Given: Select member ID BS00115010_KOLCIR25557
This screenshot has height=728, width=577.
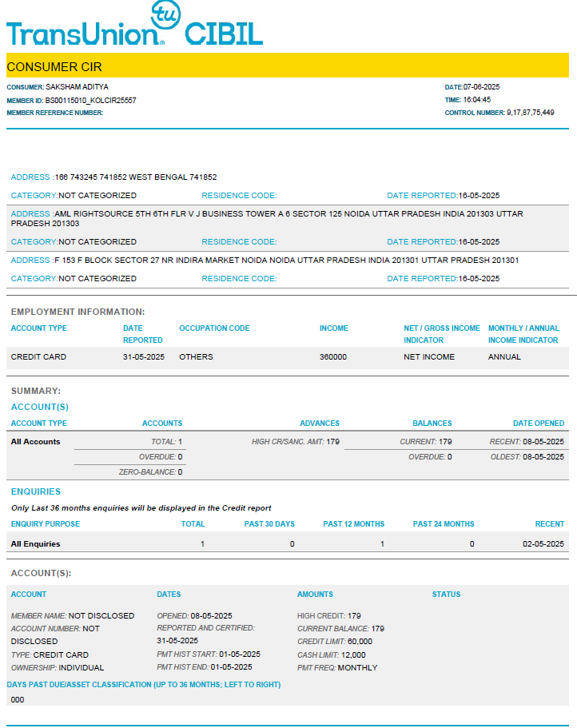Looking at the screenshot, I should point(90,100).
